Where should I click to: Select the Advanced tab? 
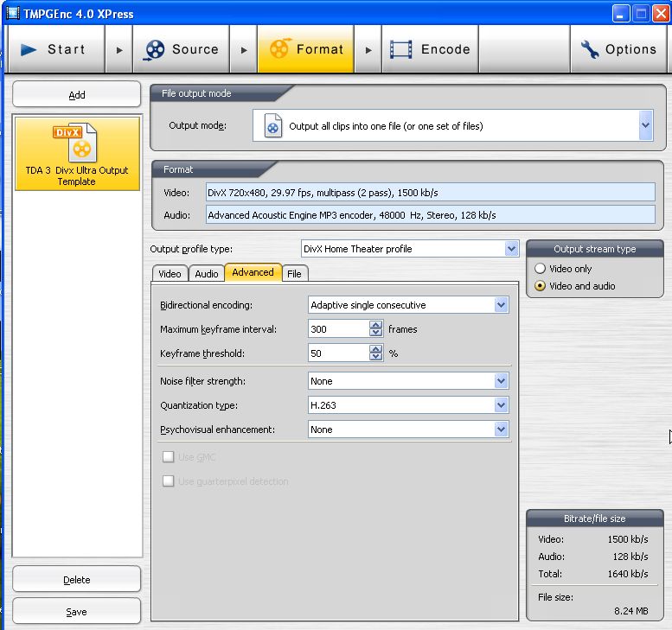[x=253, y=272]
